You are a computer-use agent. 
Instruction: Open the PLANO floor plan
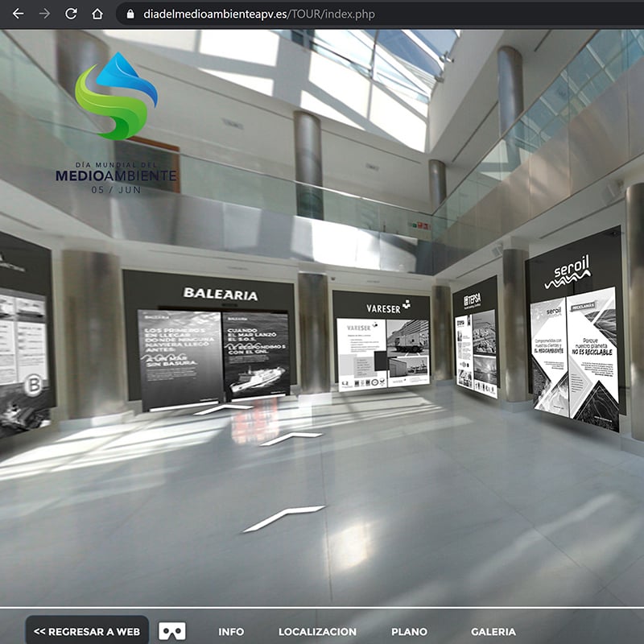point(409,632)
